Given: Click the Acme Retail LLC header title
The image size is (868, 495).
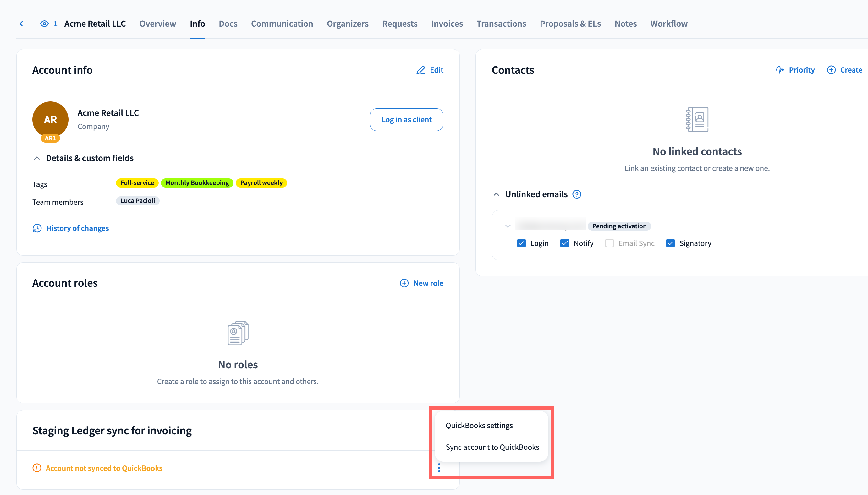Looking at the screenshot, I should coord(95,24).
